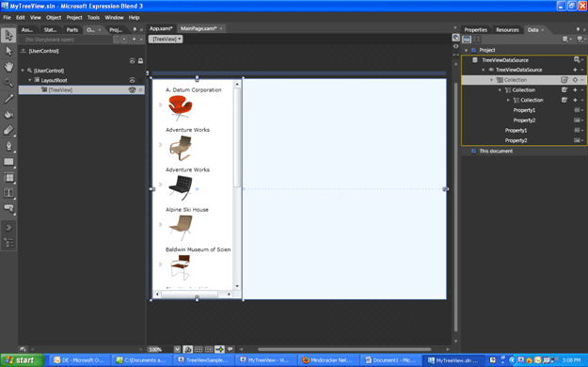This screenshot has height=367, width=588.
Task: Click the annotations speech bubble icon
Action: click(x=230, y=349)
